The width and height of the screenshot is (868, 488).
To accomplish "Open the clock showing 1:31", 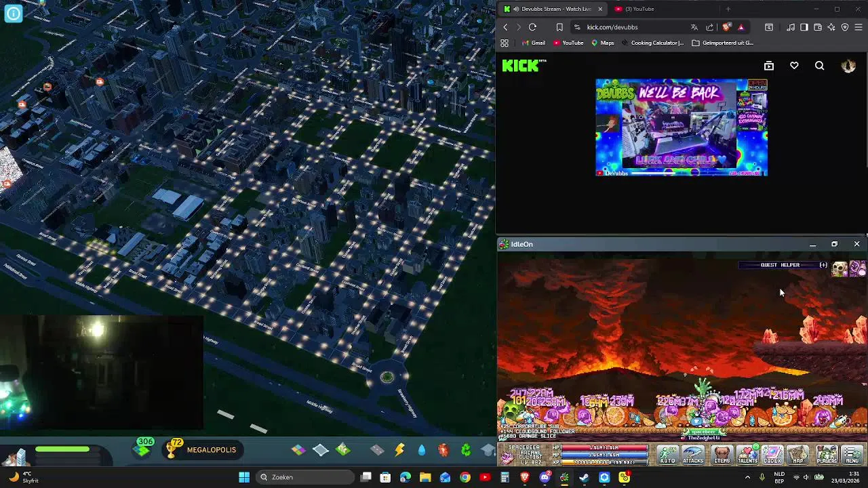I will 846,477.
